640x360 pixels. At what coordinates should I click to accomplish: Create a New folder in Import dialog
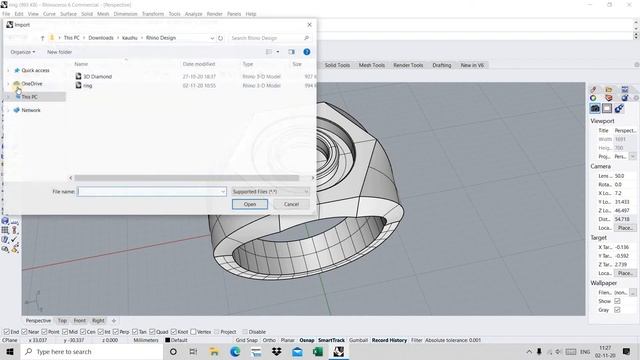click(x=59, y=52)
